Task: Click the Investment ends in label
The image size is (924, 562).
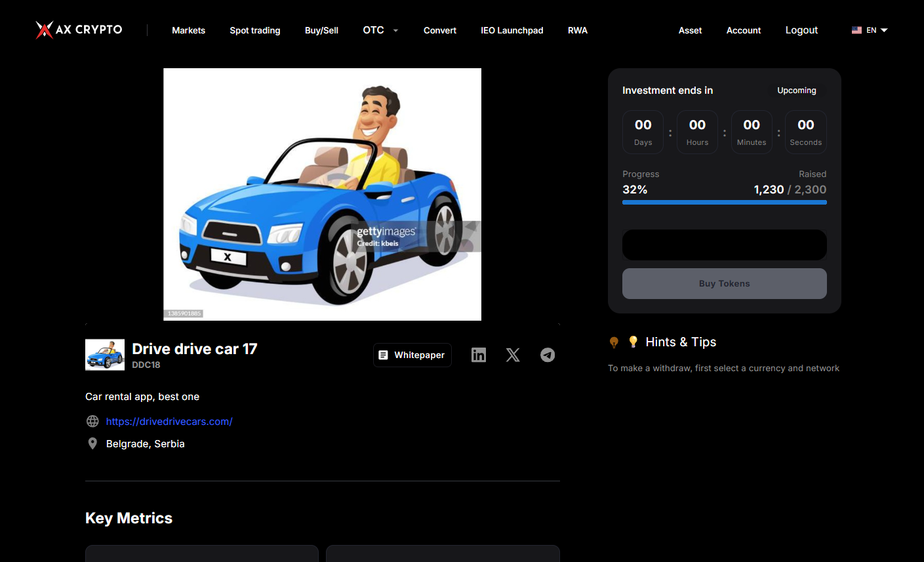Action: coord(668,90)
